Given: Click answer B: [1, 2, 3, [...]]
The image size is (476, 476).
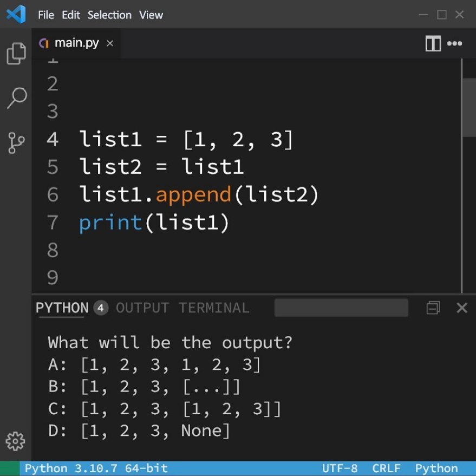Looking at the screenshot, I should coord(144,387).
